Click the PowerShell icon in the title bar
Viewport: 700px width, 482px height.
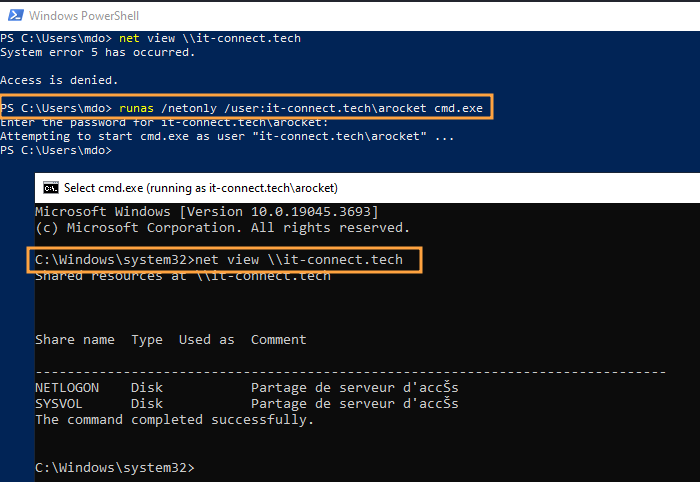tap(15, 15)
